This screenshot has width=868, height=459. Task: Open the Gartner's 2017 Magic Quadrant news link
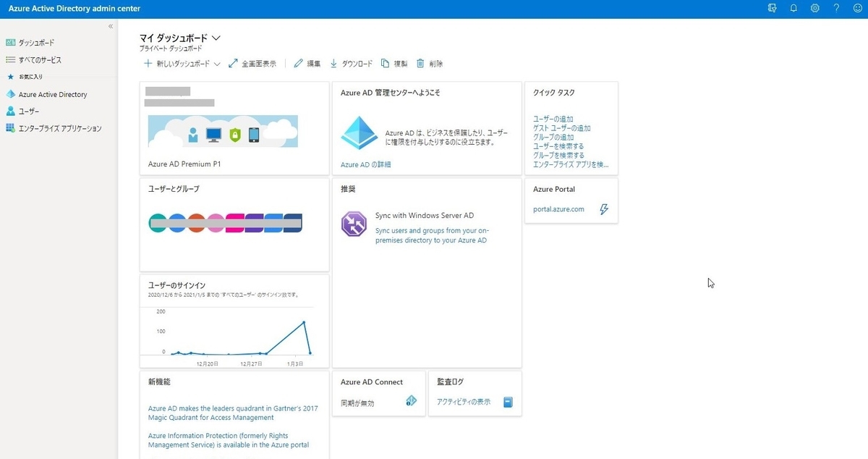(233, 413)
